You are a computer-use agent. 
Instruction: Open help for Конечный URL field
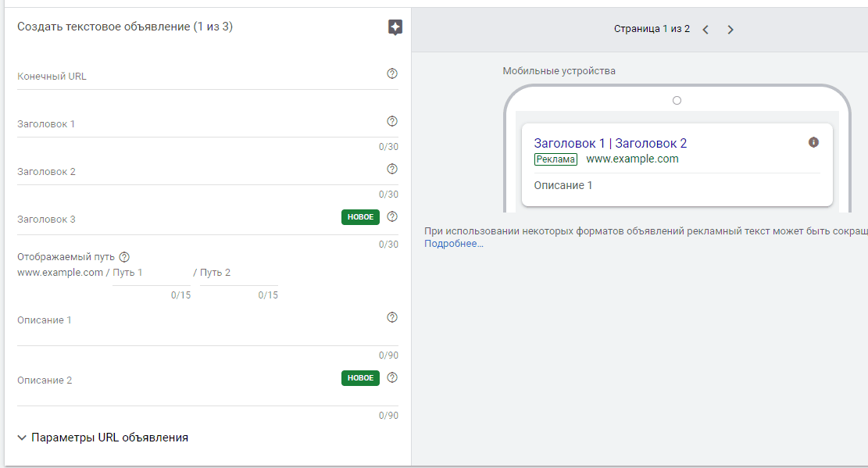392,73
